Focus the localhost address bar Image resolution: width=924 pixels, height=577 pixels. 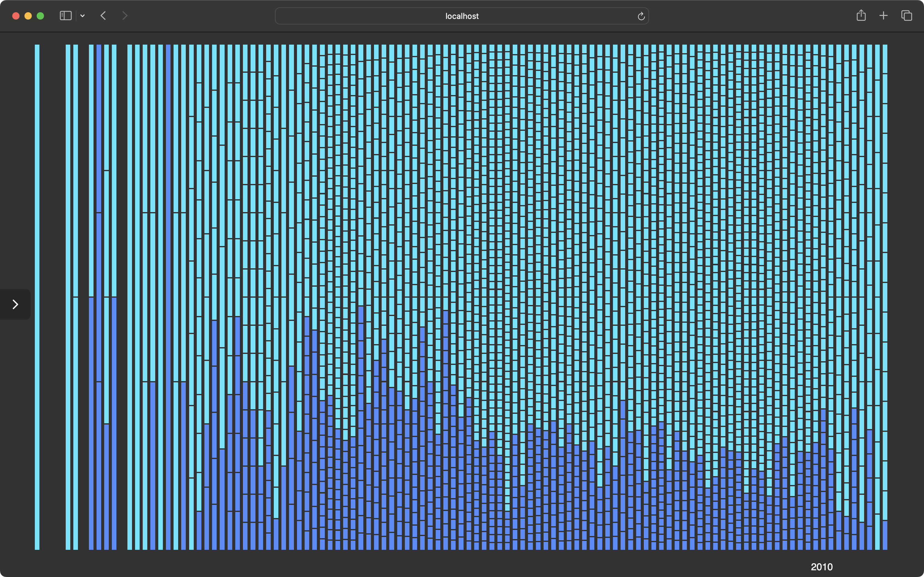tap(462, 16)
